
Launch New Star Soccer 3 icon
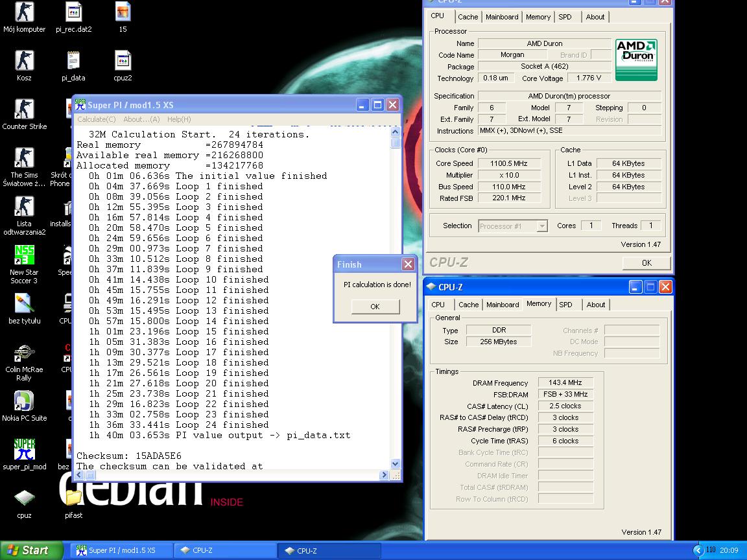tap(24, 264)
